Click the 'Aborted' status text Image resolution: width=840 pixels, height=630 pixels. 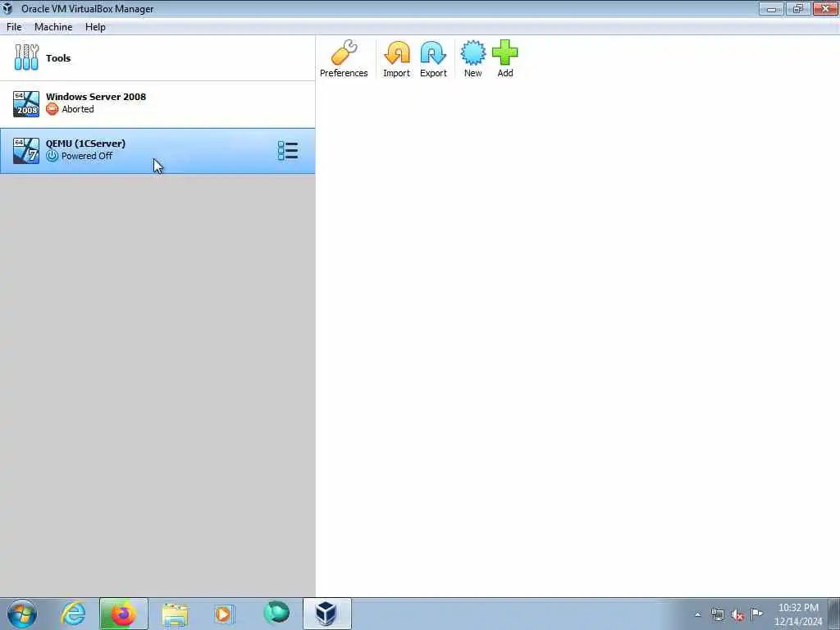coord(78,109)
